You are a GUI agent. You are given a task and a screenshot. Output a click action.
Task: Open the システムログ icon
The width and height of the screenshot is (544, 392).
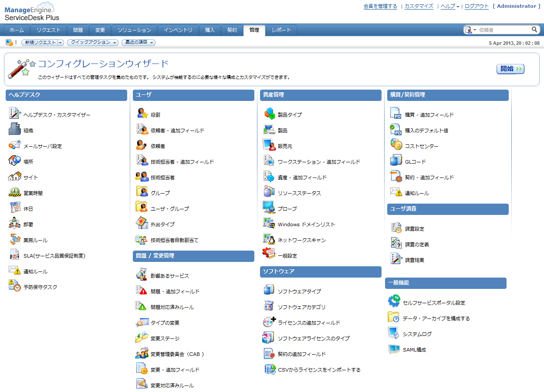pos(394,333)
